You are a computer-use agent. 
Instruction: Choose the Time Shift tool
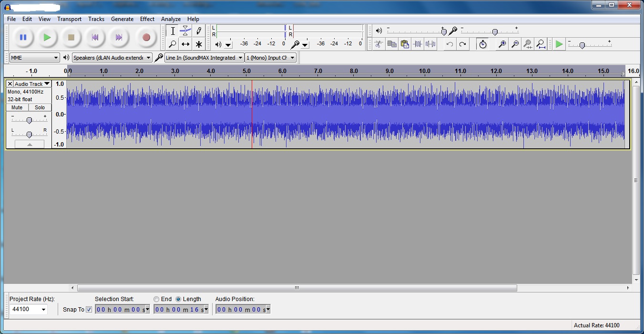tap(185, 44)
